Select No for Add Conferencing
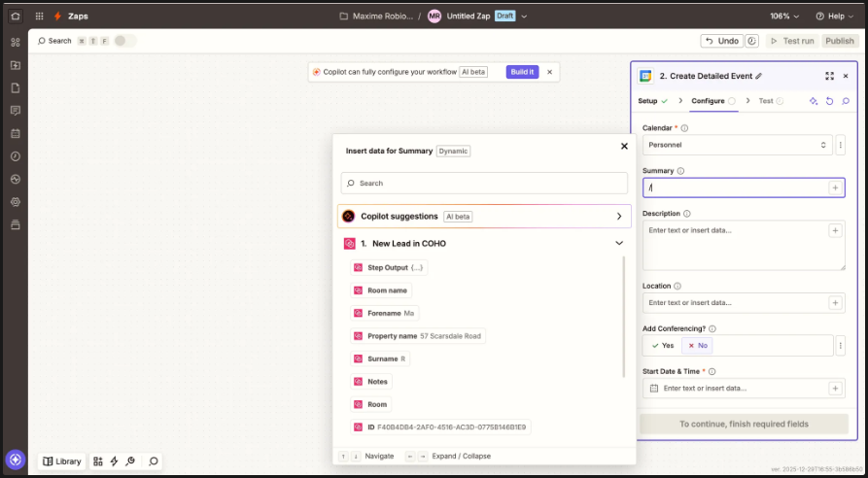Image resolution: width=868 pixels, height=478 pixels. [x=697, y=345]
